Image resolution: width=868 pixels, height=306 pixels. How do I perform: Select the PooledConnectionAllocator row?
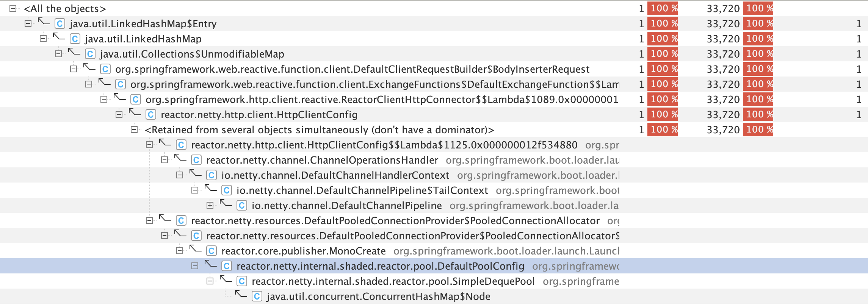coord(395,221)
